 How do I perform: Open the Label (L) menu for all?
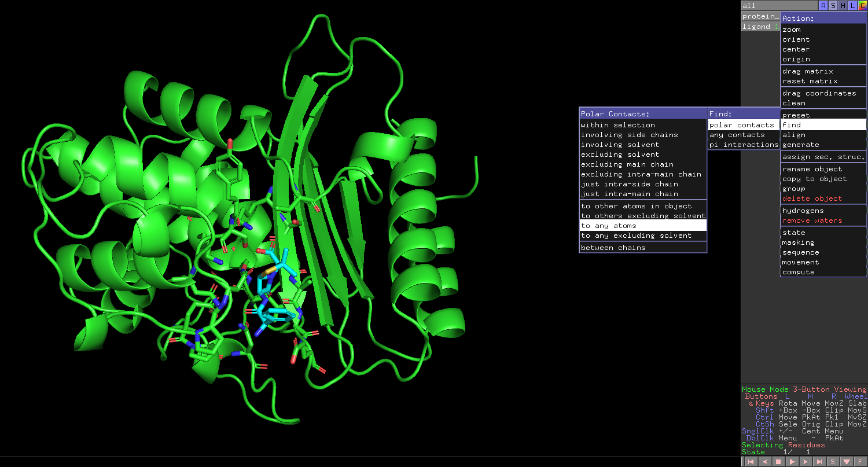pos(852,5)
